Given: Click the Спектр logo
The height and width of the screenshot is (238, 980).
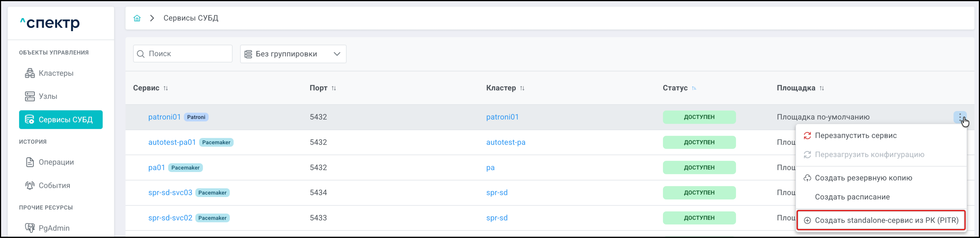Looking at the screenshot, I should [50, 23].
